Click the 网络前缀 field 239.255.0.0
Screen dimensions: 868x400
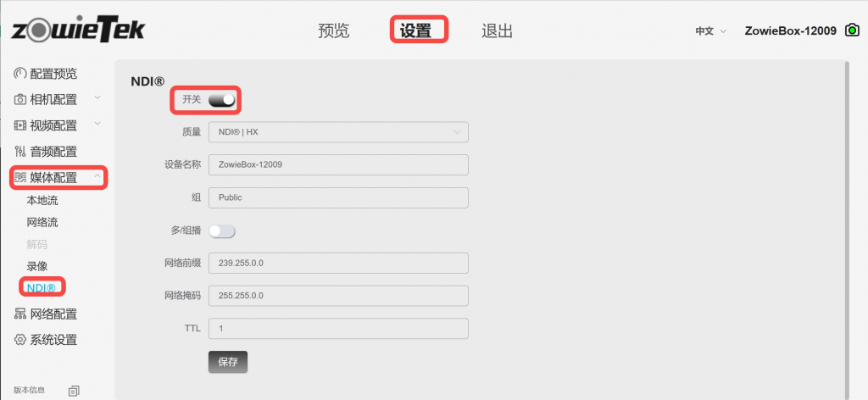pos(338,263)
